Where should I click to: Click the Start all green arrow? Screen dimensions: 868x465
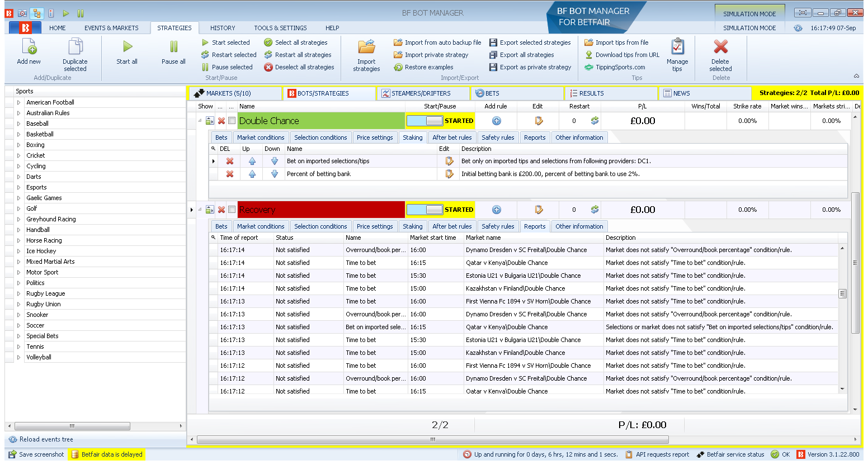128,47
